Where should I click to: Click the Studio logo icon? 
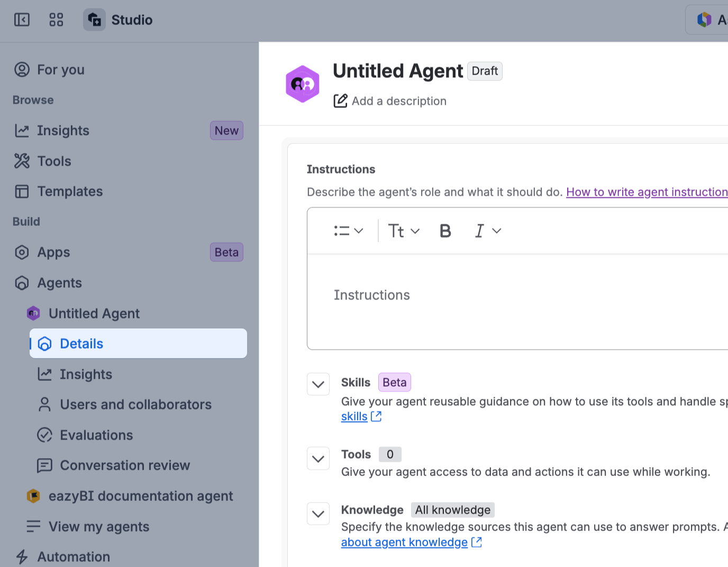[94, 20]
